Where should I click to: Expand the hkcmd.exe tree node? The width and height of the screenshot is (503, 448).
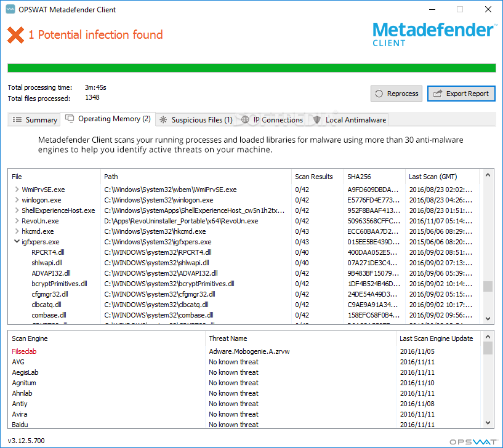(17, 231)
